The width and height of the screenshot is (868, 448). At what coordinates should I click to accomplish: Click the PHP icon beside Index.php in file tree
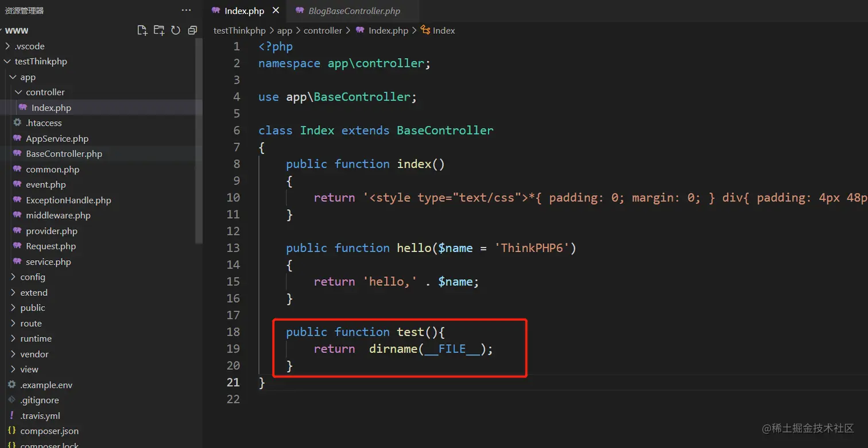click(22, 107)
